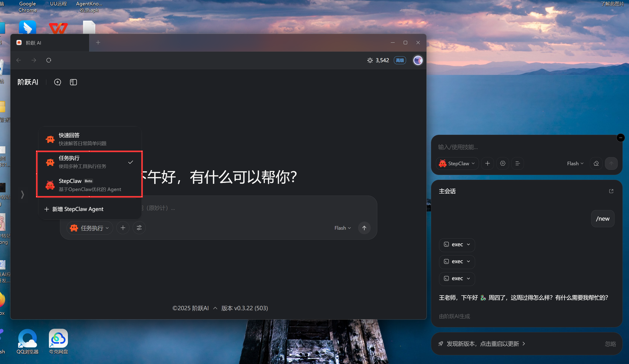Select the checked 任务执行 menu entry
This screenshot has height=364, width=629.
click(90, 162)
